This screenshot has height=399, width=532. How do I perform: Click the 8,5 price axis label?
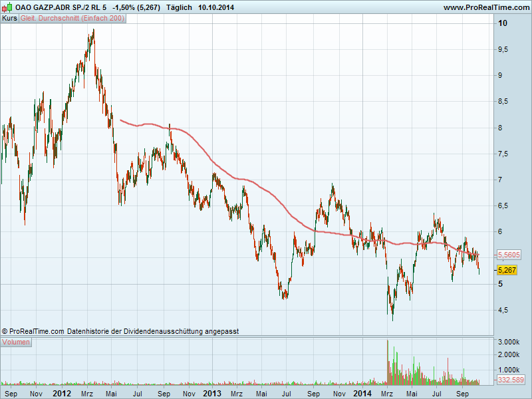click(x=503, y=102)
